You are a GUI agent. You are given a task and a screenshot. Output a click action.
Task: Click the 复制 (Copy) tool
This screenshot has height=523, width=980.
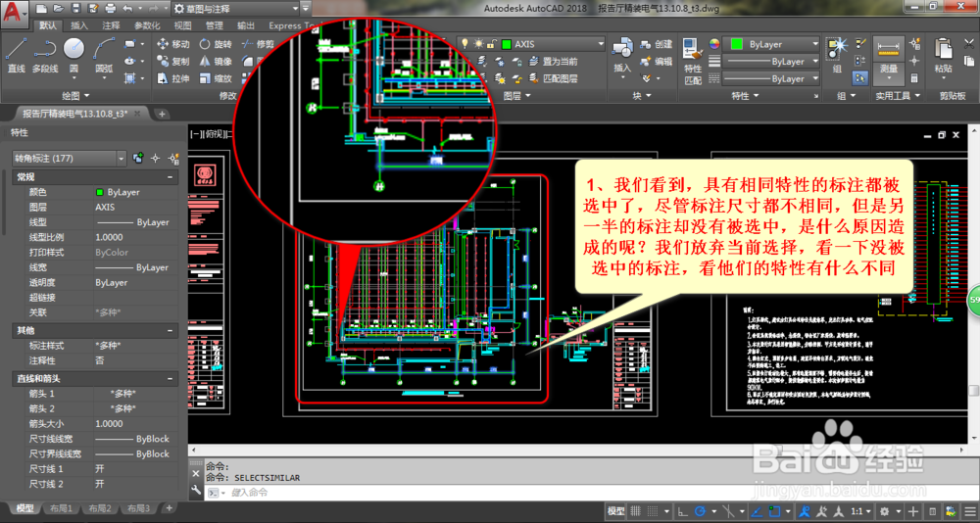click(172, 62)
